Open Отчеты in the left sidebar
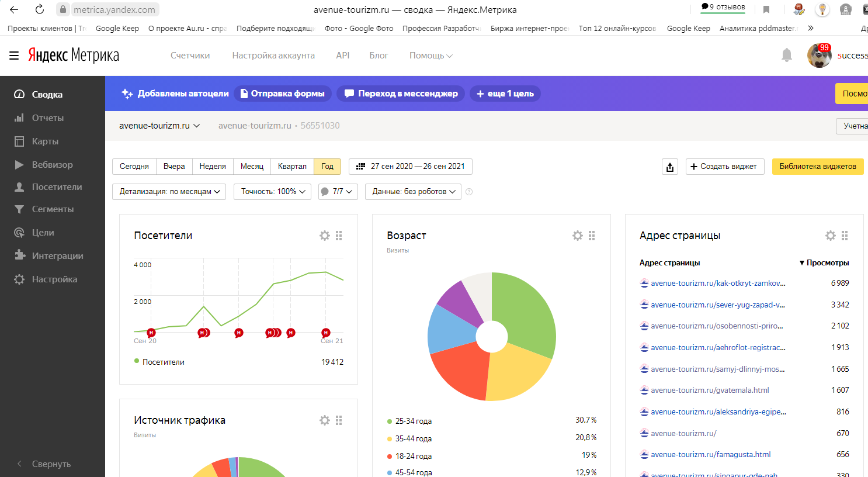The height and width of the screenshot is (477, 868). 47,118
